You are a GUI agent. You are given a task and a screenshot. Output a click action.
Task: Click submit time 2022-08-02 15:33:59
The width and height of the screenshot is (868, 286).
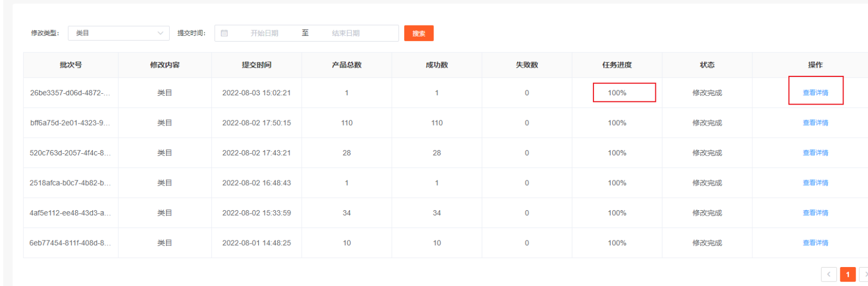257,213
